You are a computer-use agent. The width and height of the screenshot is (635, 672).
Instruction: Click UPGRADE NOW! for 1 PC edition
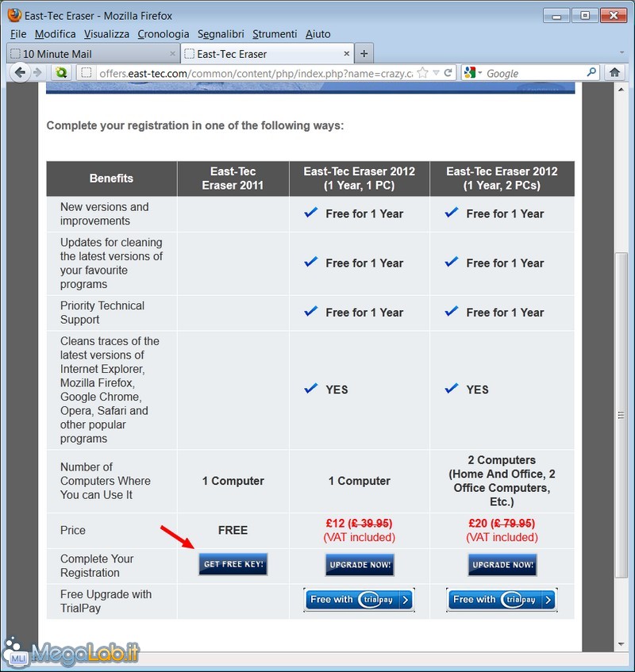[x=360, y=564]
